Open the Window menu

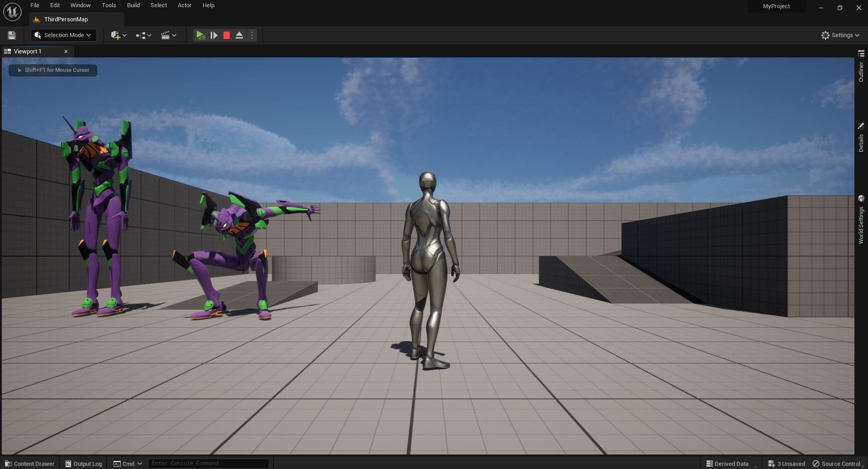point(81,5)
